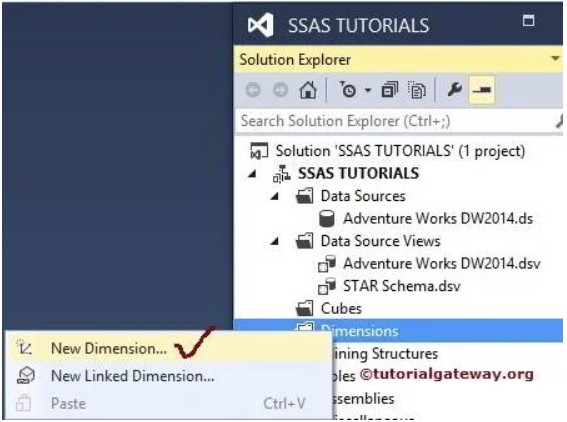This screenshot has height=422, width=567.
Task: Click the Back navigation button in the toolbar
Action: 253,90
